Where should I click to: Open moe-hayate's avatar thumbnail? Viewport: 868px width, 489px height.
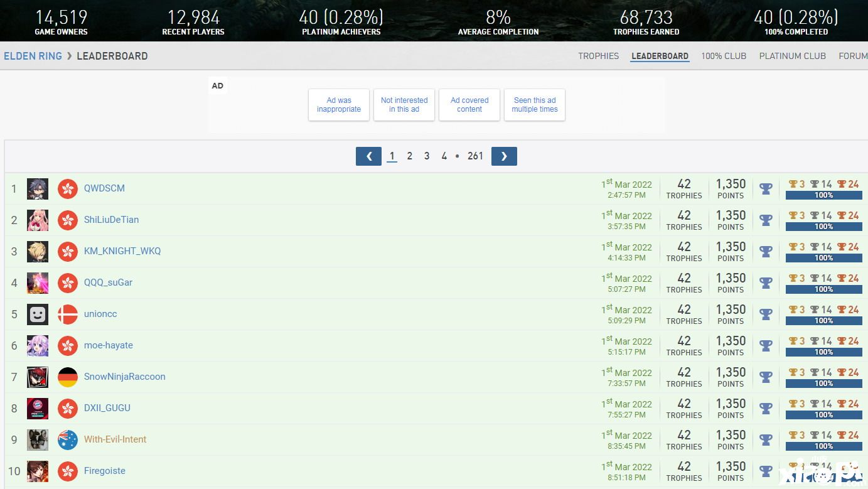click(38, 345)
